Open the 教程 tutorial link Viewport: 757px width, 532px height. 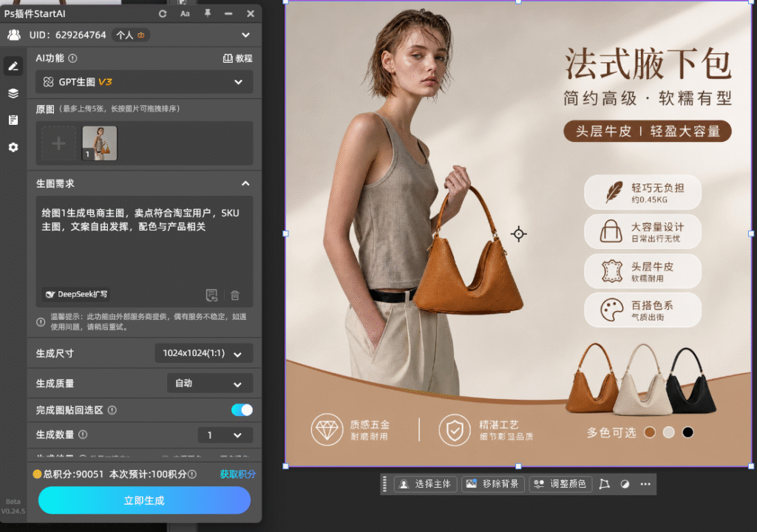[x=237, y=58]
